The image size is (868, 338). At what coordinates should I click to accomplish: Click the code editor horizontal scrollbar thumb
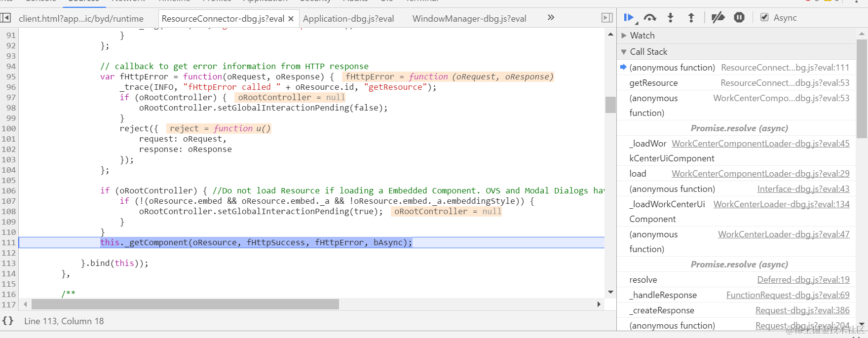coord(185,304)
